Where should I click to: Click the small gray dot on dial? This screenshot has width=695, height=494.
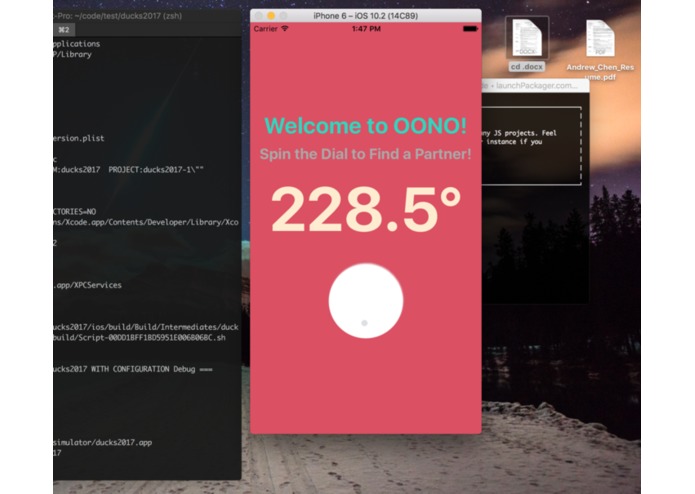point(364,323)
